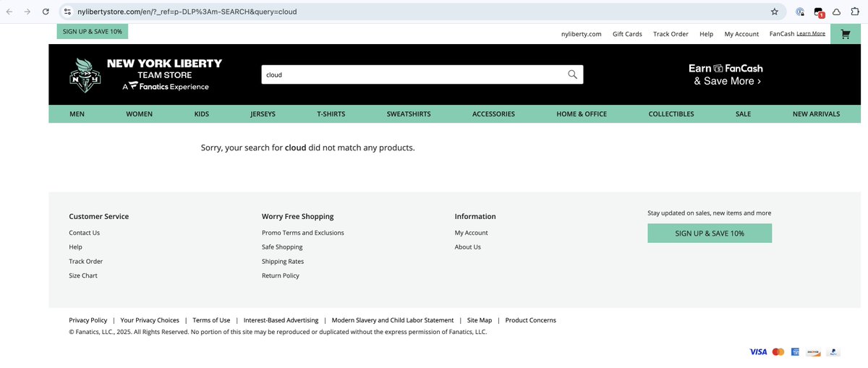Click the Visa payment icon
Viewport: 868px width, 368px height.
[x=758, y=351]
